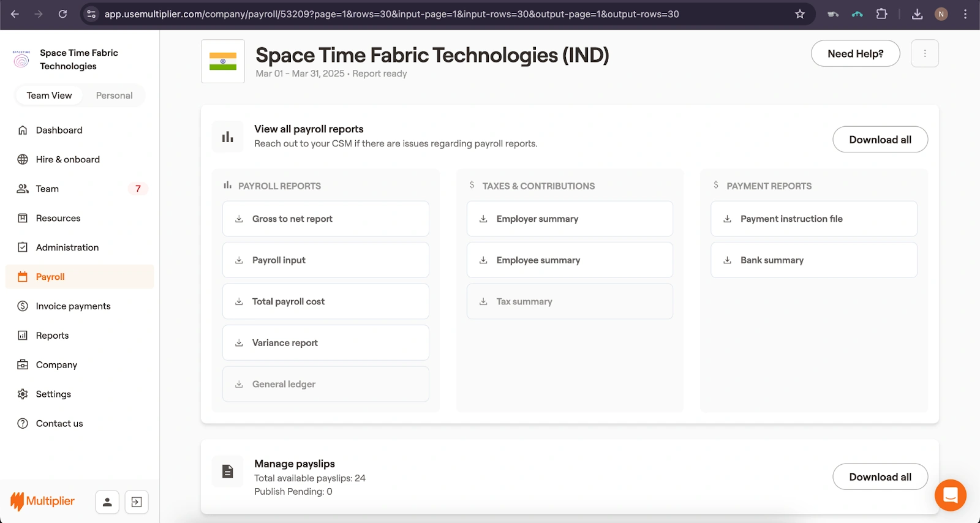Download all payslips in Manage payslips
This screenshot has width=980, height=523.
coord(880,477)
